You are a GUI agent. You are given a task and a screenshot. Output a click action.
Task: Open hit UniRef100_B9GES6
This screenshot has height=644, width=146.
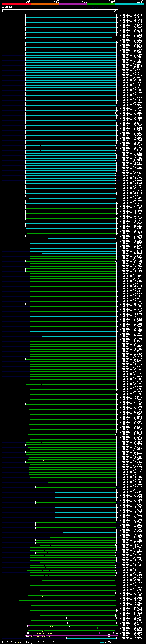click(131, 90)
